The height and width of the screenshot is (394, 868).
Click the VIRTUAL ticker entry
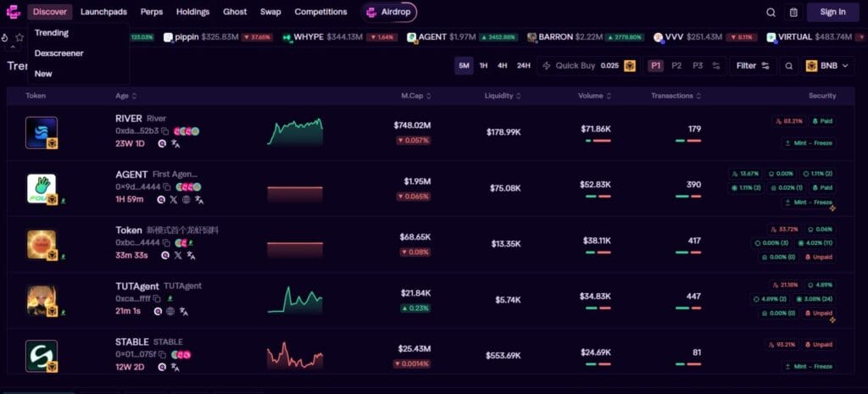tap(816, 37)
